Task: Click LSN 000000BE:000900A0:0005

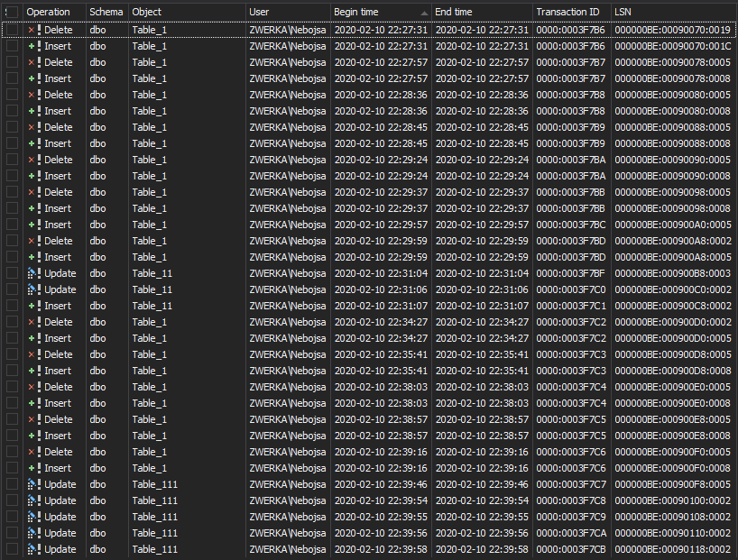Action: click(x=672, y=225)
